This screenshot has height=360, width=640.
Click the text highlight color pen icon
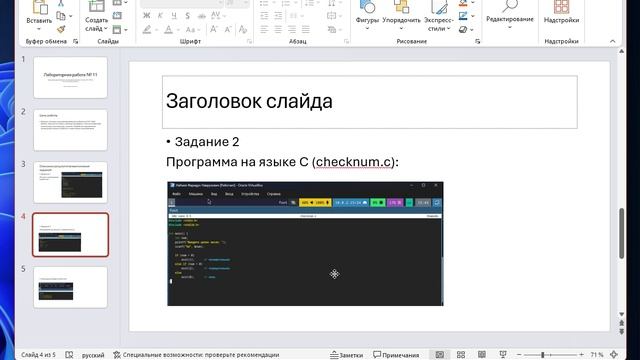pos(147,29)
